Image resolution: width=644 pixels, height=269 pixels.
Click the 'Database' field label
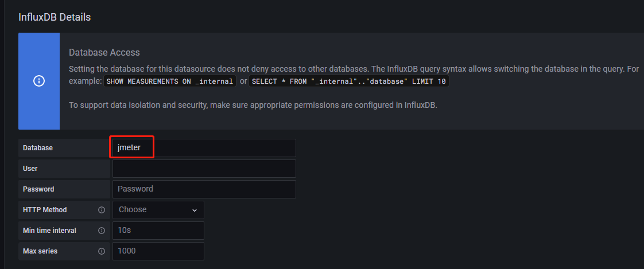pyautogui.click(x=38, y=148)
